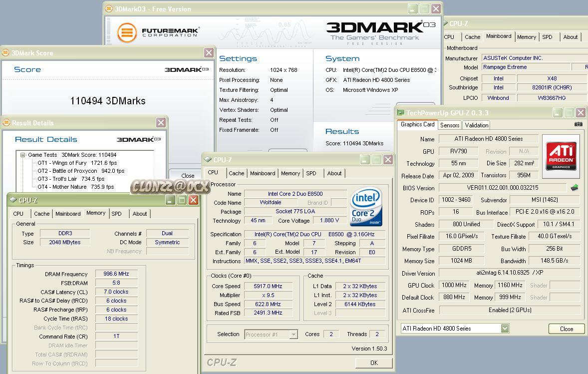The image size is (588, 374).
Task: Select GT4 - Mother Nature result
Action: coord(75,187)
